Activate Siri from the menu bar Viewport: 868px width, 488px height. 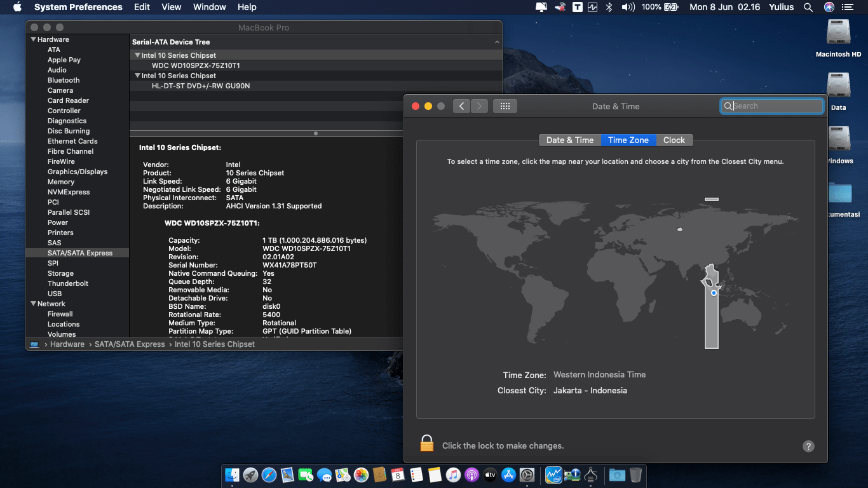point(829,7)
